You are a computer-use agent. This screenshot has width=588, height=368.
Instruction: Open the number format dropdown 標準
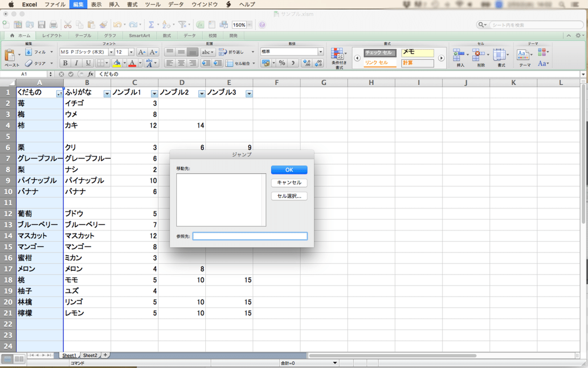tap(321, 52)
